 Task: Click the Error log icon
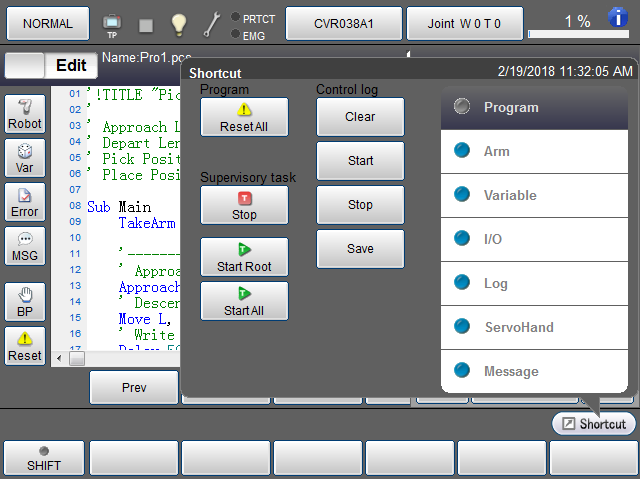[25, 203]
